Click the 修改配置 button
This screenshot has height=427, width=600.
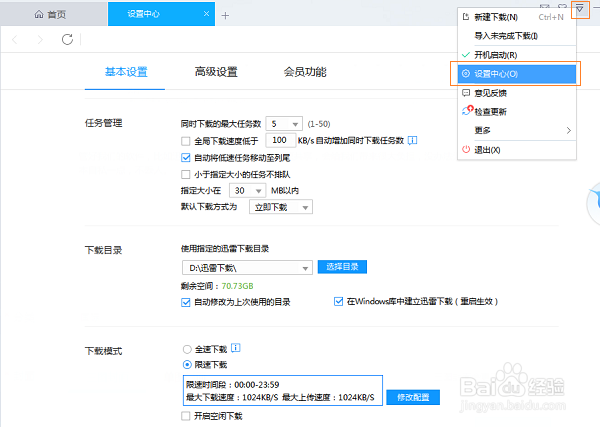coord(413,397)
